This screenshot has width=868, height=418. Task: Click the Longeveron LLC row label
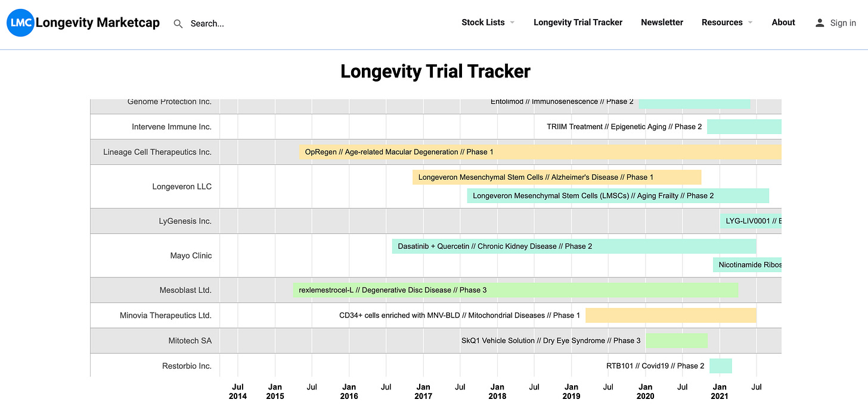[182, 186]
